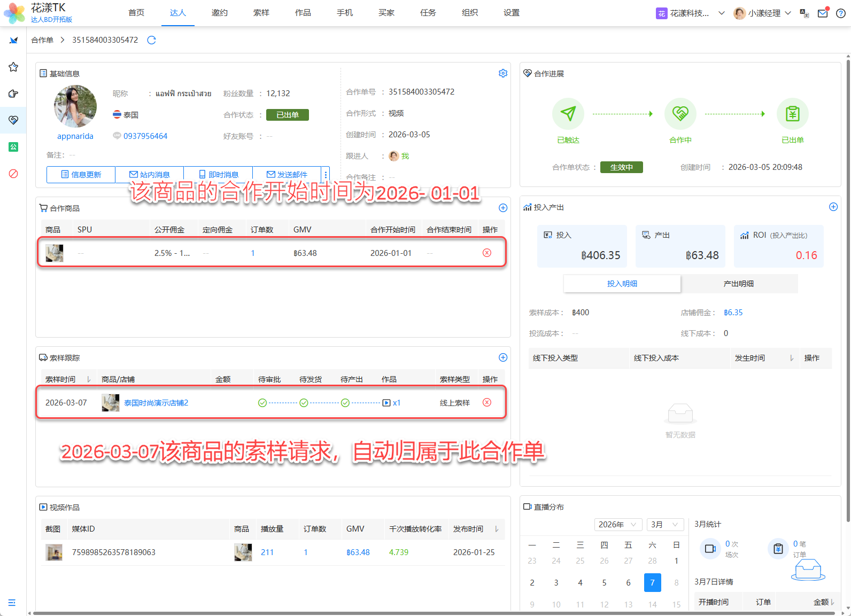Add cooperation product with plus icon

point(502,208)
